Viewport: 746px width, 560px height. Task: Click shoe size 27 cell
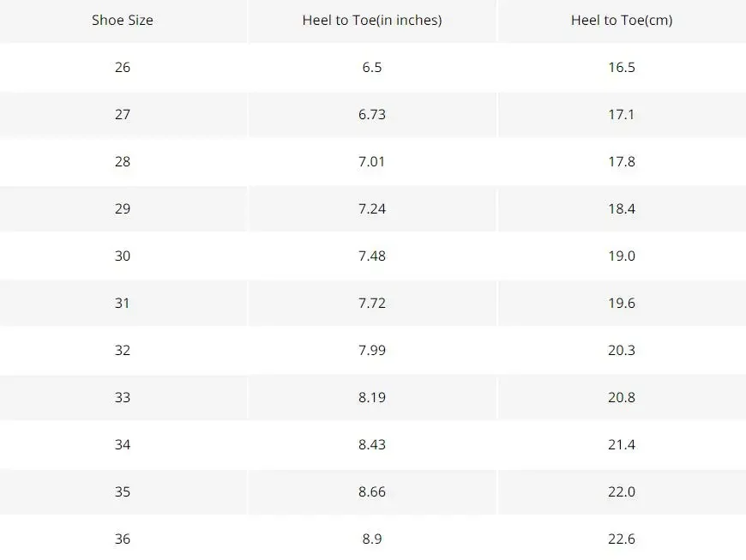tap(123, 115)
